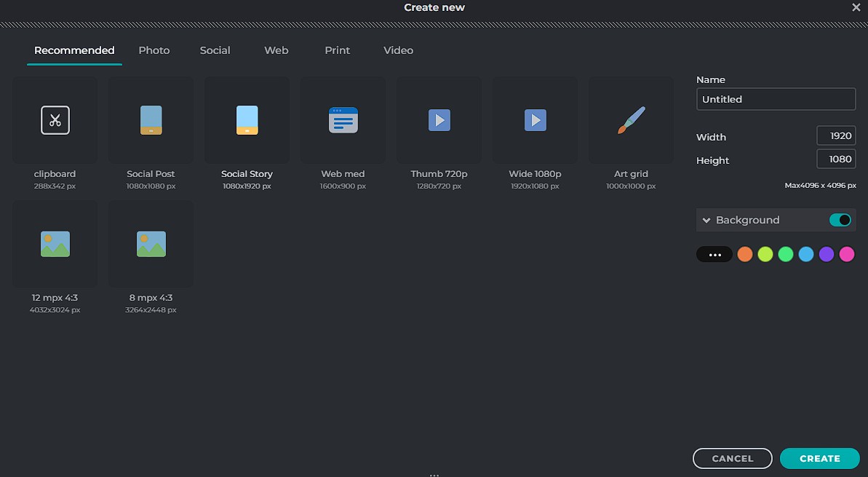Go to the Video tab
The image size is (868, 477).
click(398, 50)
